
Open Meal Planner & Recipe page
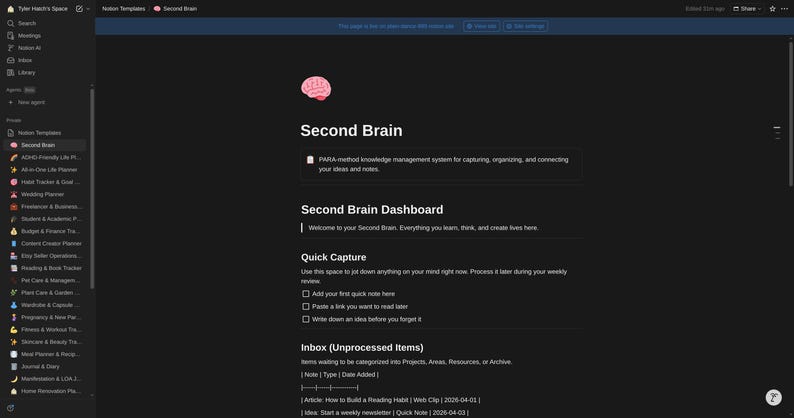point(46,354)
